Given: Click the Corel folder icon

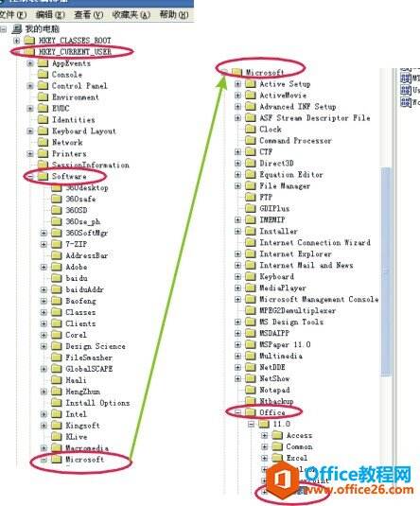Looking at the screenshot, I should click(x=57, y=335).
